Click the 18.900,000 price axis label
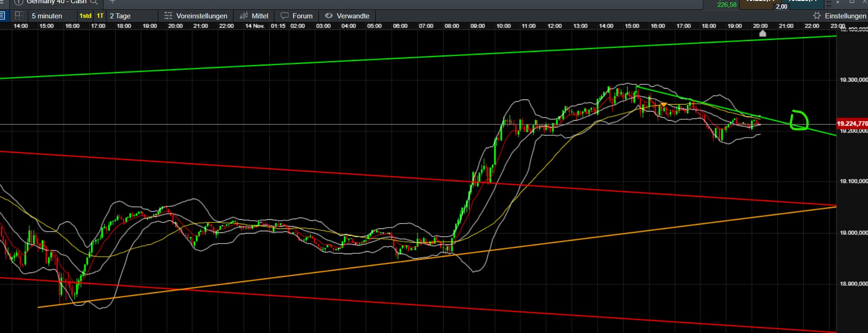Screen dimensions: 868x333 [x=853, y=283]
